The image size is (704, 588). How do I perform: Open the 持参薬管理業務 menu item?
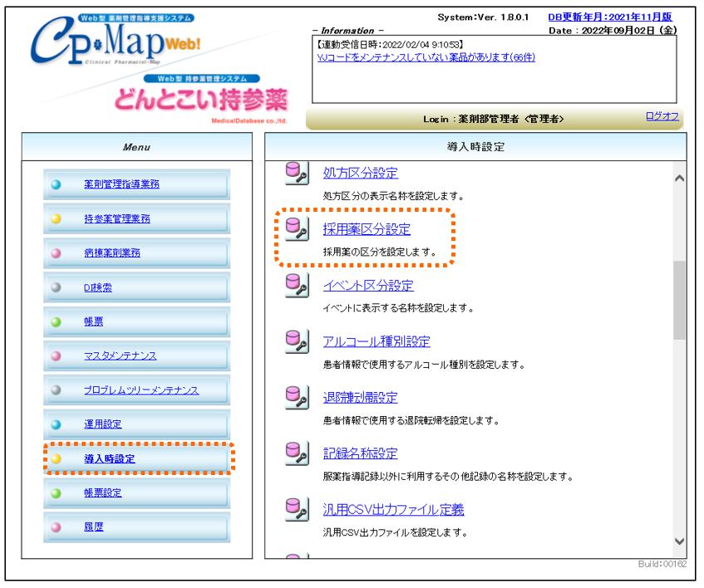tap(117, 219)
